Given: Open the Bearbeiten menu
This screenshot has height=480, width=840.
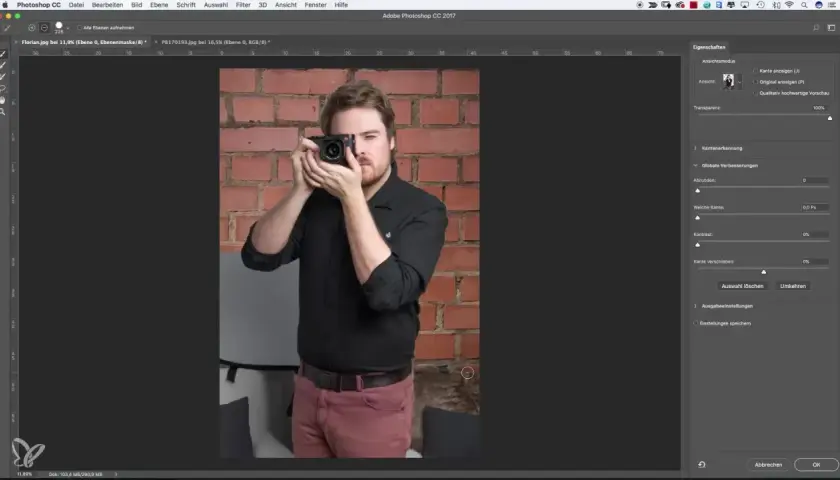Looking at the screenshot, I should point(107,5).
